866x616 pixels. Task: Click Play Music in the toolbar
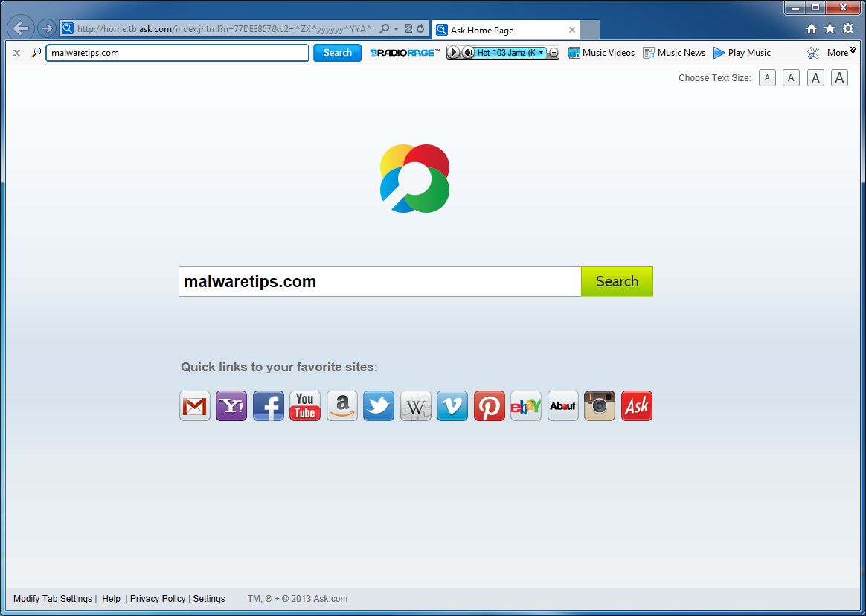742,53
